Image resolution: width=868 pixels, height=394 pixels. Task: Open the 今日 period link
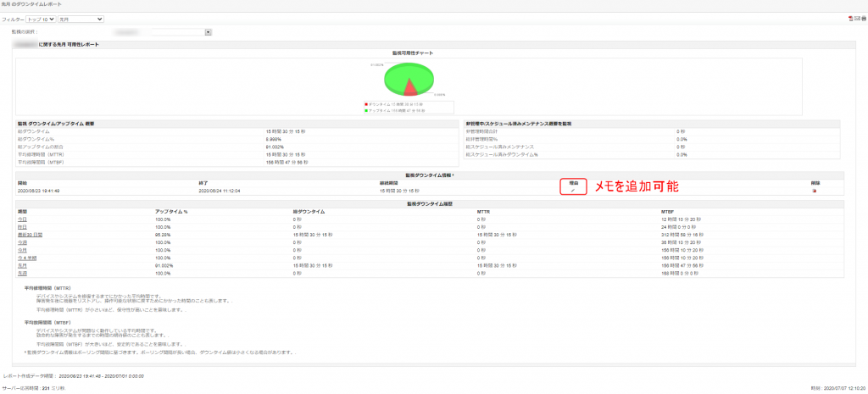[x=22, y=219]
